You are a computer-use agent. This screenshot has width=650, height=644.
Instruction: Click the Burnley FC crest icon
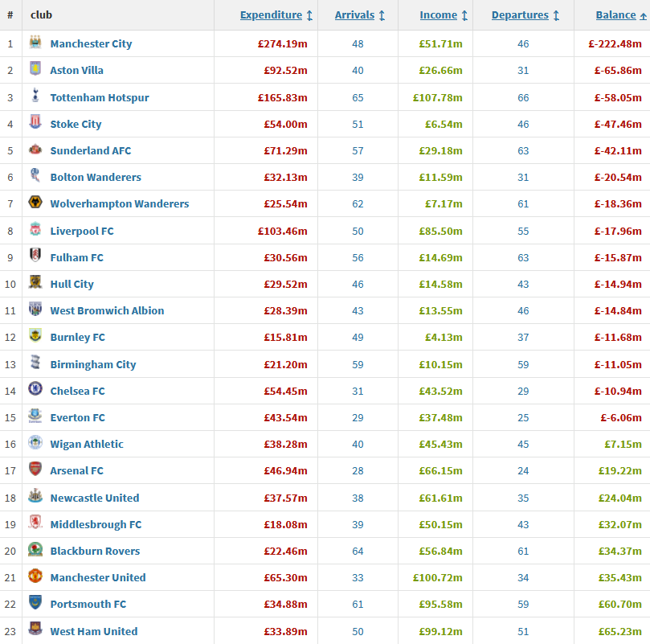pos(35,335)
